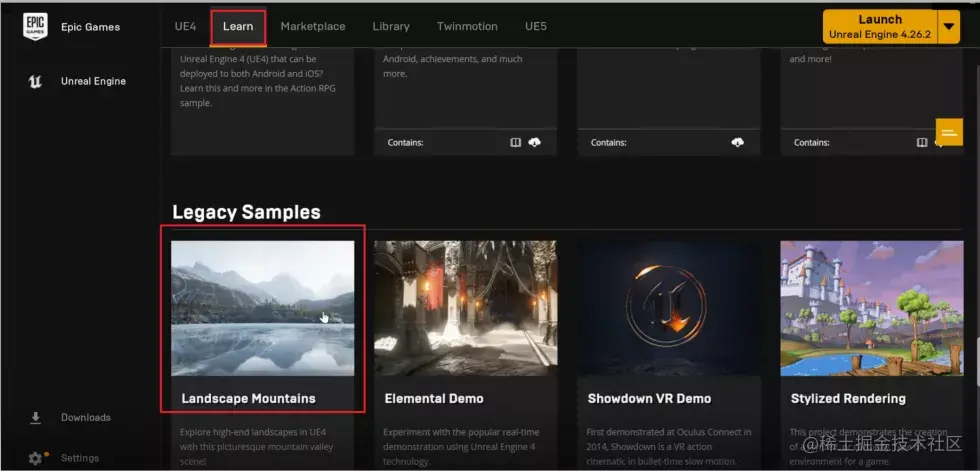This screenshot has width=980, height=471.
Task: Open the Downloads sidebar label
Action: [x=86, y=417]
